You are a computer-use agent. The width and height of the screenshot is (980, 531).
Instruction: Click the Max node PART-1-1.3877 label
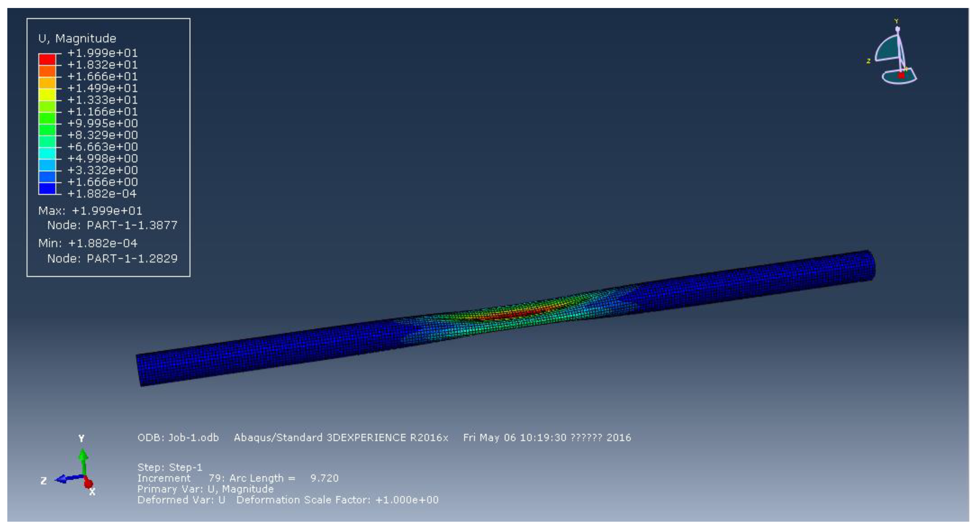click(x=112, y=225)
